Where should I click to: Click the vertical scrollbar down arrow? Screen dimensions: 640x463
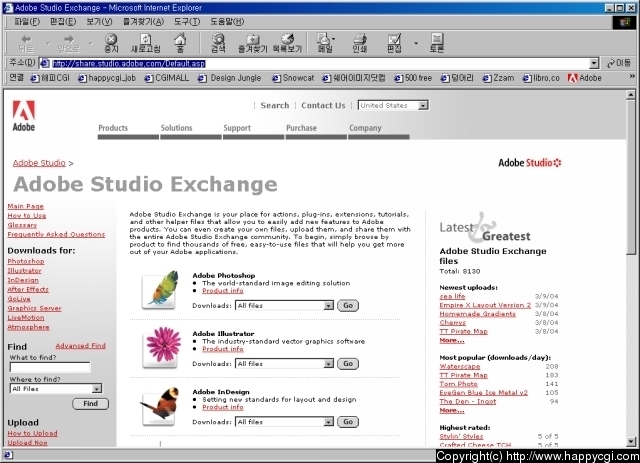631,442
